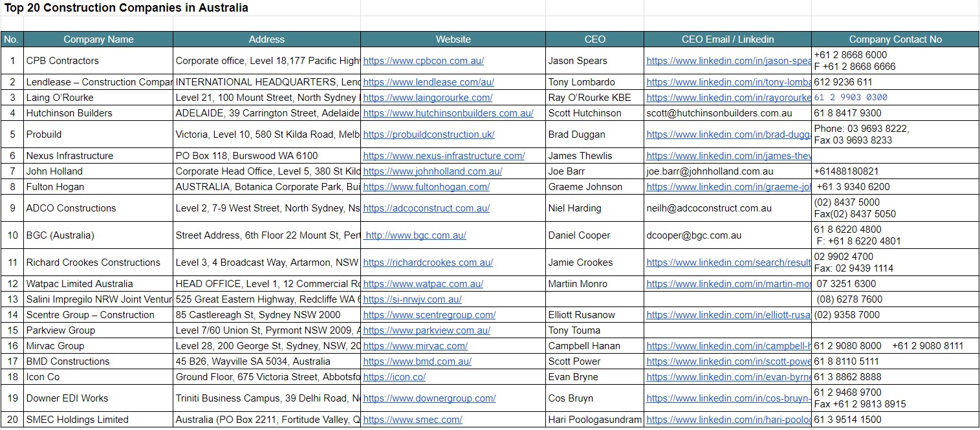Select the scott@hutchinsonbuilders.com.au email cell
Image resolution: width=980 pixels, height=430 pixels.
pyautogui.click(x=728, y=113)
